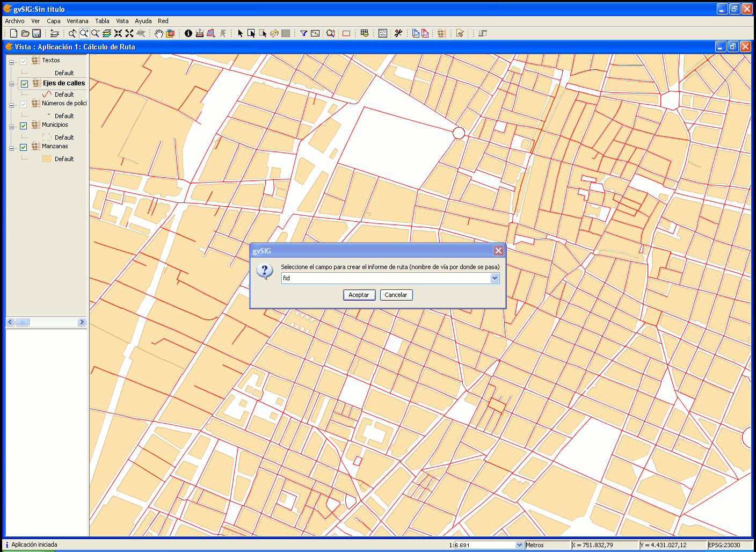Click the Ejes de calles red line symbol
The height and width of the screenshot is (552, 756).
[x=47, y=95]
